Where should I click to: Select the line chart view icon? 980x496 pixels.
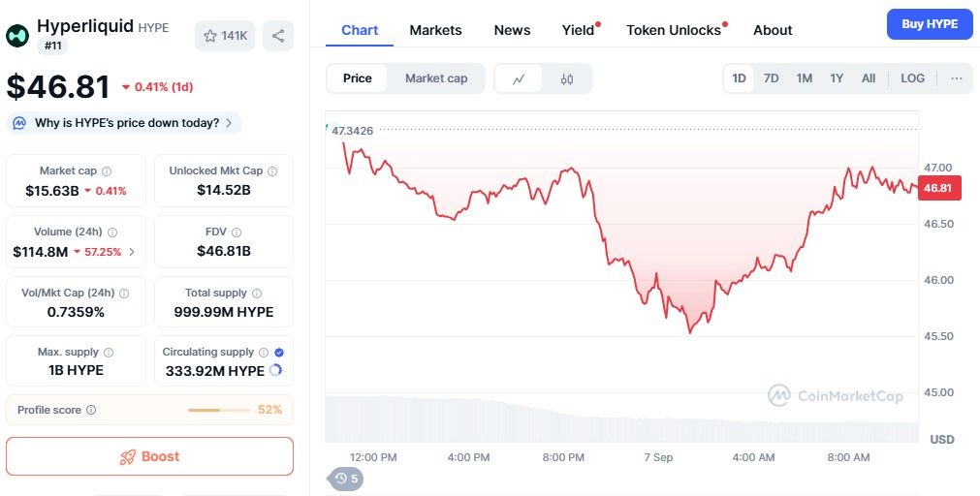(519, 78)
